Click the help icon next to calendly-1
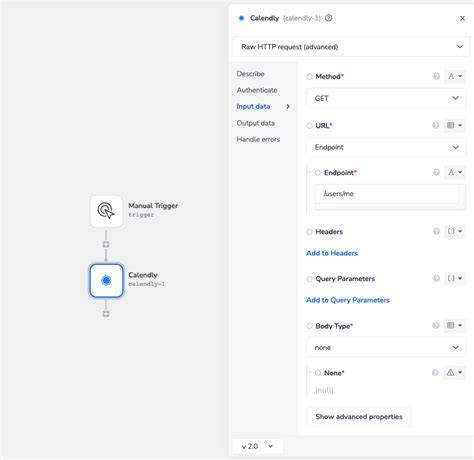Viewport: 474px width, 460px height. click(x=329, y=18)
